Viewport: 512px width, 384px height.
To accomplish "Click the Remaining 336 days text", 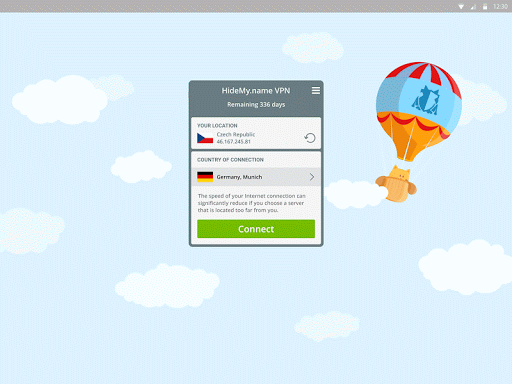I will pyautogui.click(x=256, y=104).
